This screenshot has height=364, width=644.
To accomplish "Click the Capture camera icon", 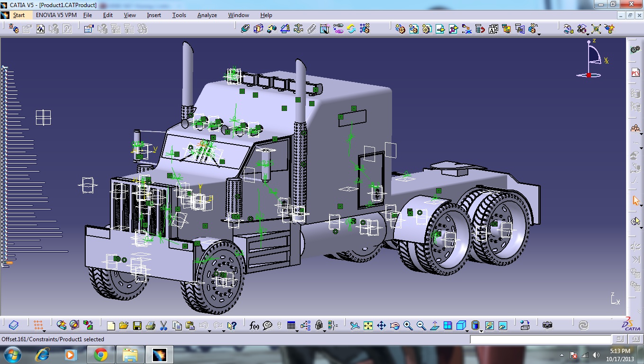I will point(547,326).
